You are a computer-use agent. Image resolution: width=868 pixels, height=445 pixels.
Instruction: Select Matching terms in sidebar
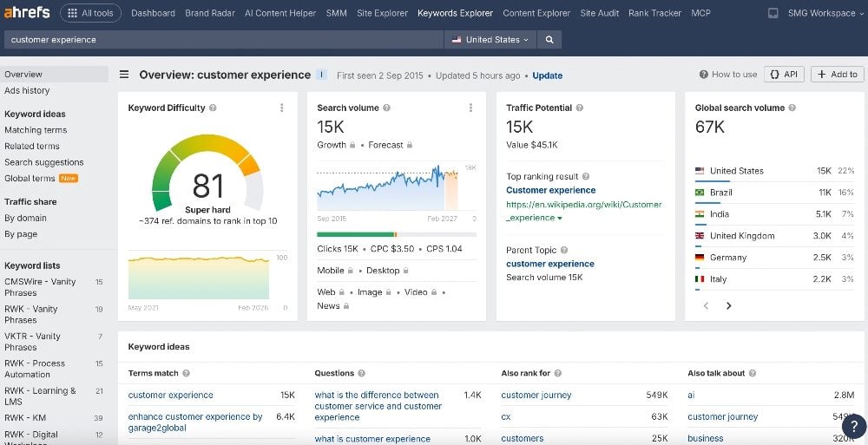[36, 130]
